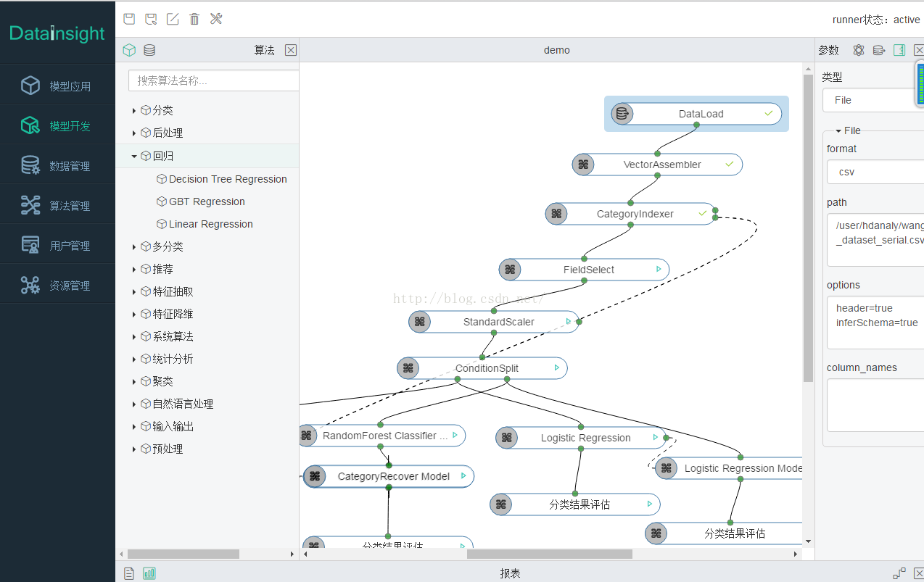Expand the 自然语言处理 algorithm category

tap(134, 404)
